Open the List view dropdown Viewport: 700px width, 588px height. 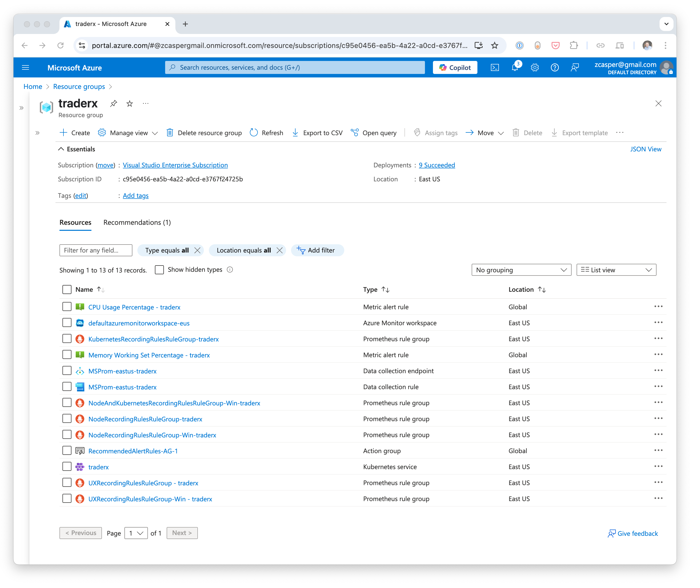(x=616, y=270)
